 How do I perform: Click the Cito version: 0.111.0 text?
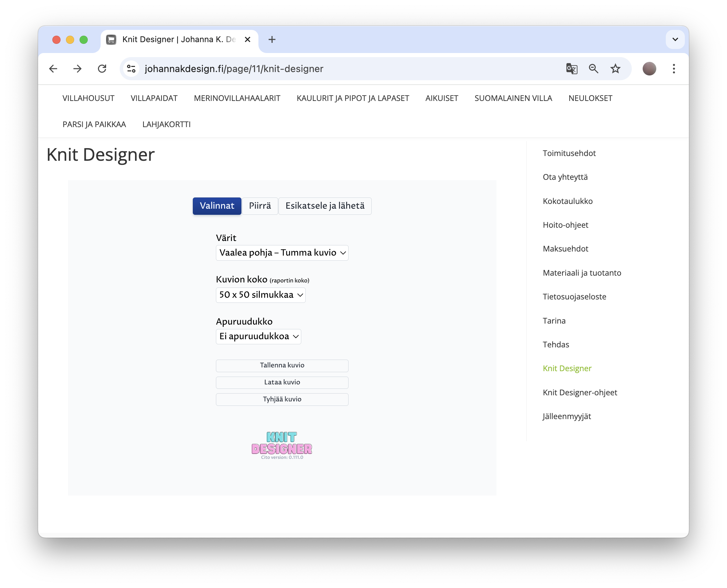pyautogui.click(x=282, y=457)
